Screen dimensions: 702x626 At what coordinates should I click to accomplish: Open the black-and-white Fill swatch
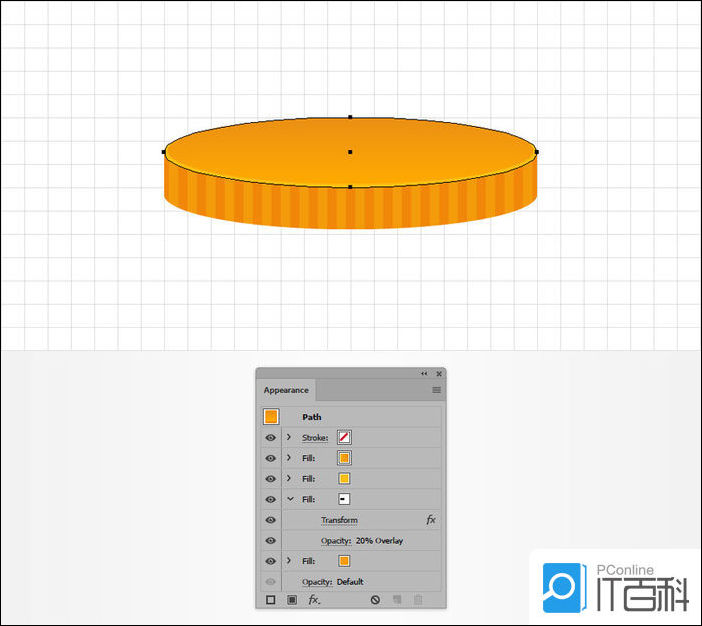pos(344,499)
